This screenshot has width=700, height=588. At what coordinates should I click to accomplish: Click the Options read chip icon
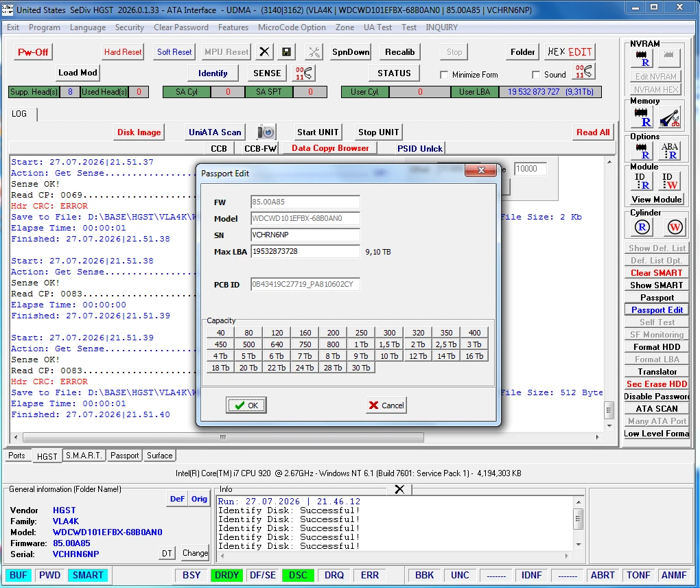coord(642,151)
